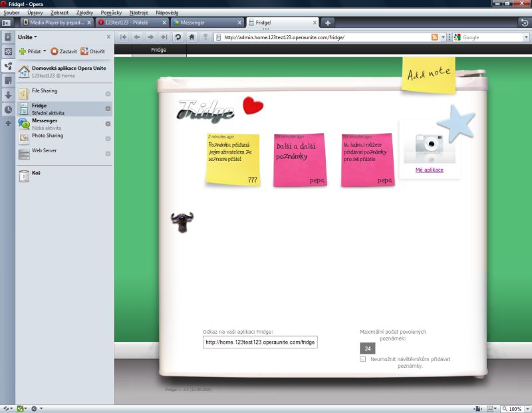
Task: Open the Nápověda menu
Action: [x=167, y=13]
